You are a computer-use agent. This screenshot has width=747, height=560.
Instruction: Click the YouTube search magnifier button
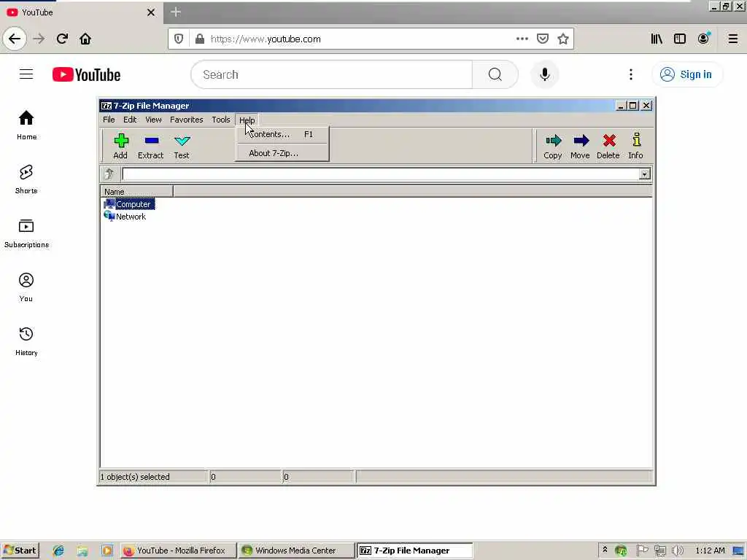[x=495, y=74]
